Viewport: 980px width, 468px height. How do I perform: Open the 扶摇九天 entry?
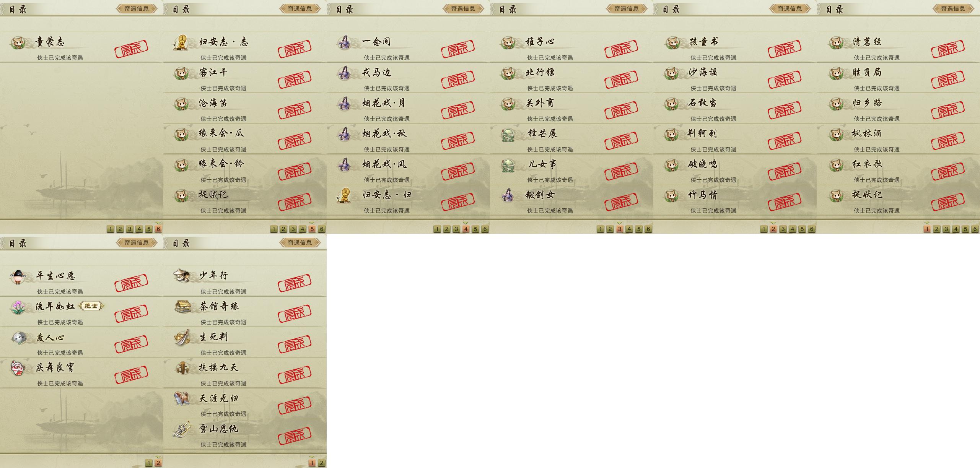(245, 373)
